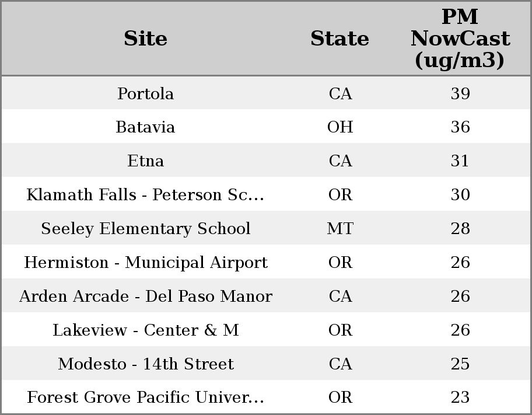Click Forest Grove Pacific Univer... site
The height and width of the screenshot is (415, 532).
(x=146, y=397)
